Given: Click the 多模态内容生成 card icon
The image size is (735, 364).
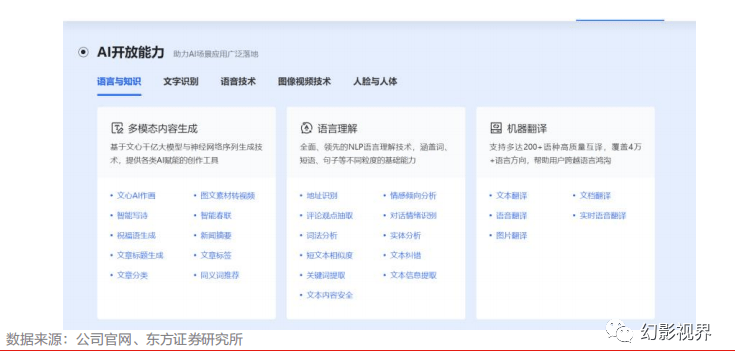Looking at the screenshot, I should (117, 128).
